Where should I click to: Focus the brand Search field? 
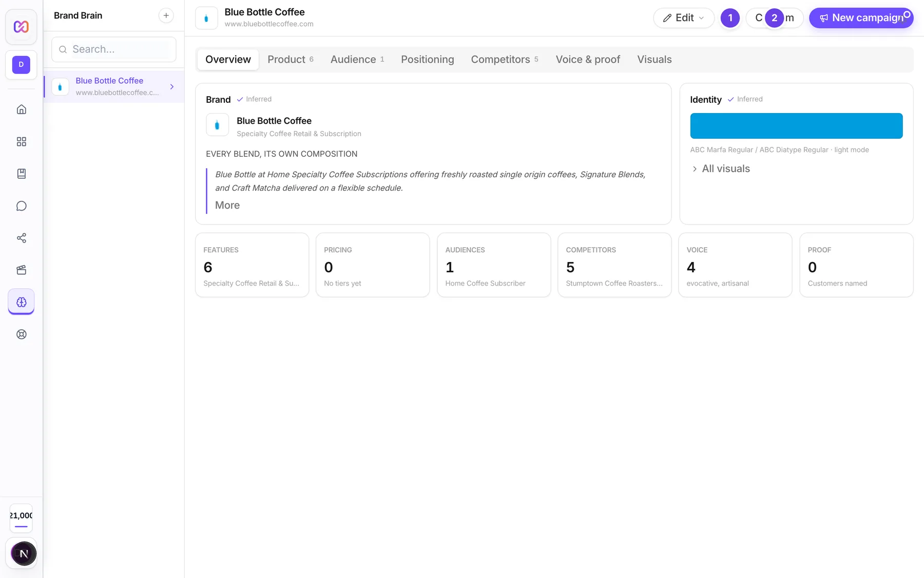pos(114,49)
